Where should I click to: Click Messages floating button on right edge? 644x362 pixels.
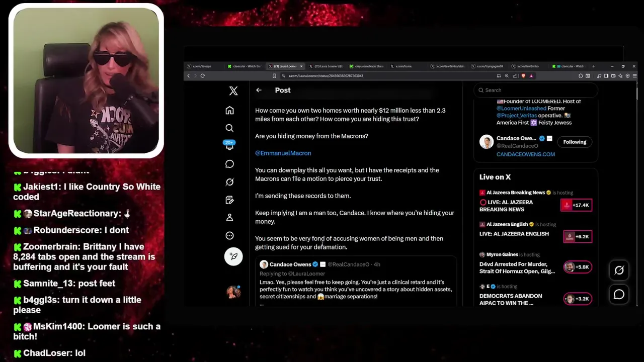(x=619, y=295)
